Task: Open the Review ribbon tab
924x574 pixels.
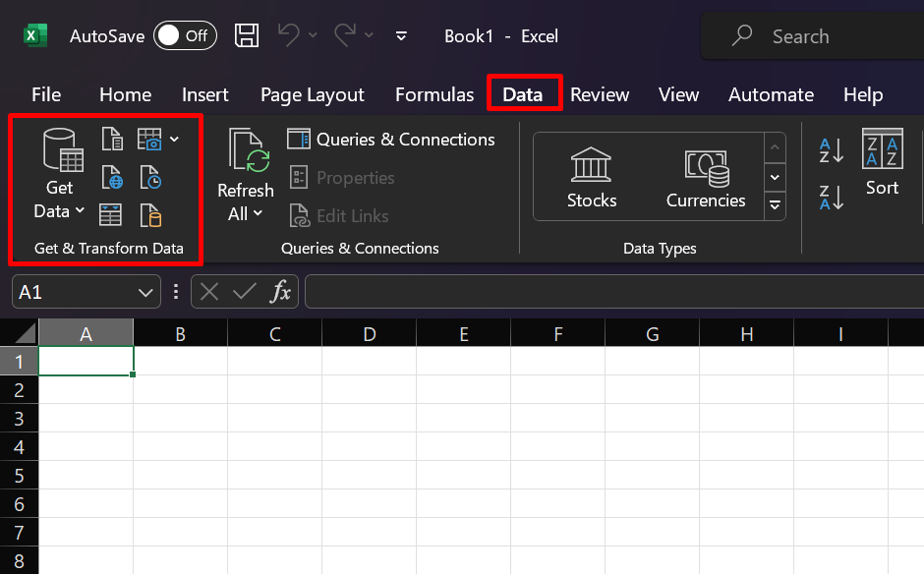Action: pos(600,94)
